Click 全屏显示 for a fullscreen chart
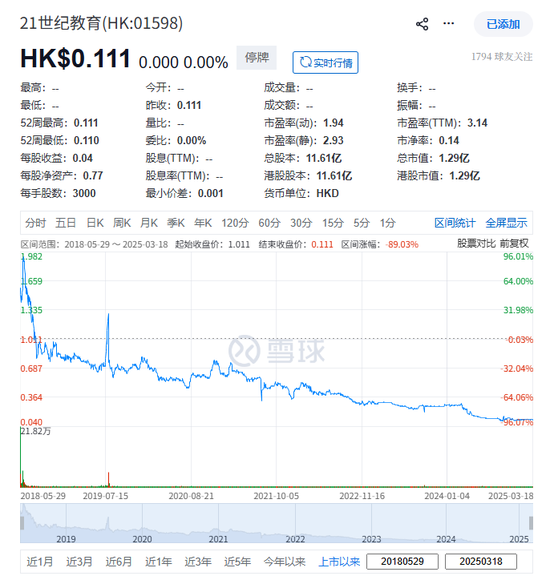This screenshot has width=550, height=580. point(506,223)
